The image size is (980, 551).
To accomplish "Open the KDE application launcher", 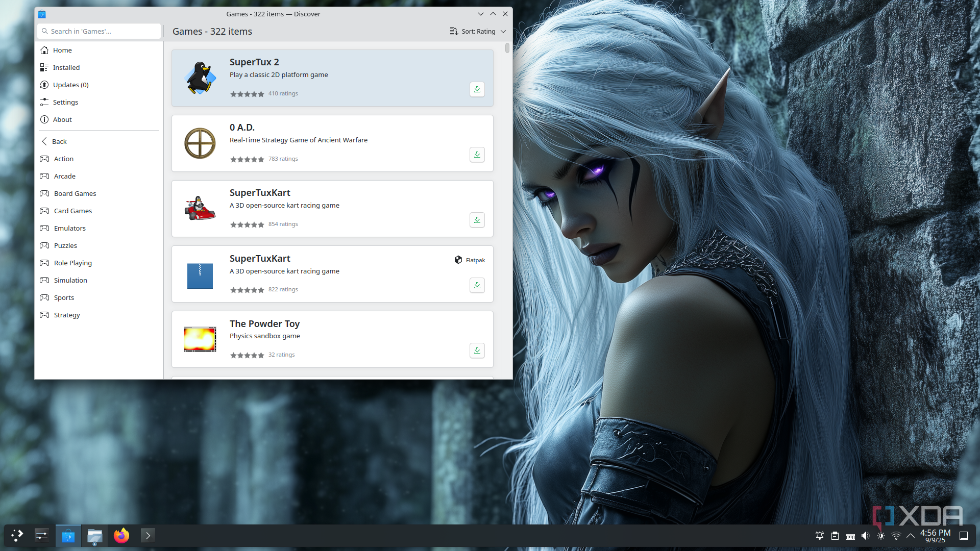I will coord(17,535).
